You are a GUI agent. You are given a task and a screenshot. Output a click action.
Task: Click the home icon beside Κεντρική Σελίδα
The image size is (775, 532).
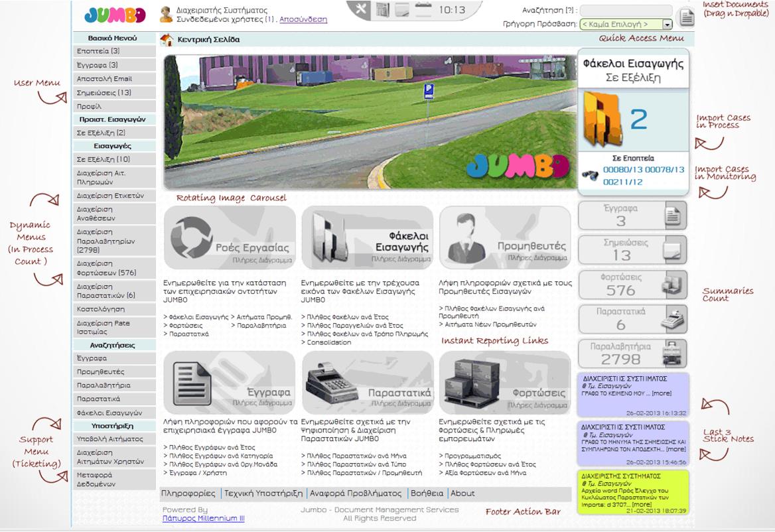click(167, 40)
